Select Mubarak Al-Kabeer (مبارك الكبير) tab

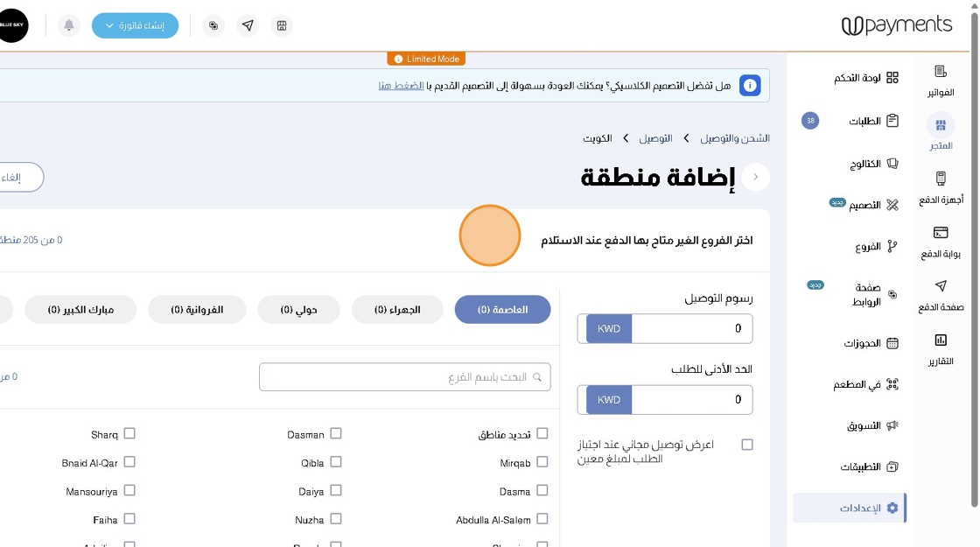coord(80,310)
